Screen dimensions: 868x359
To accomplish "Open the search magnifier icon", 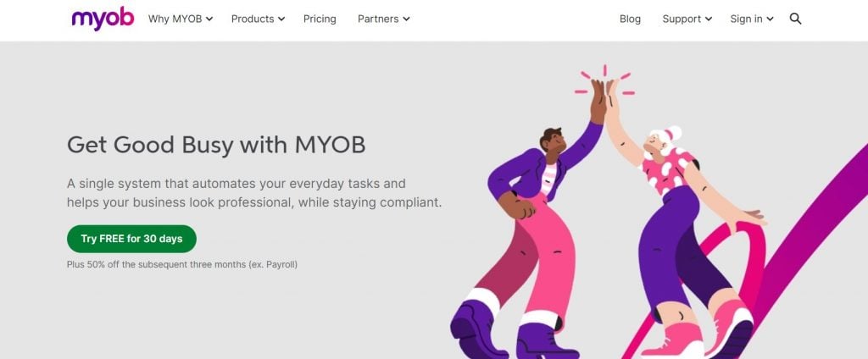I will (x=795, y=19).
